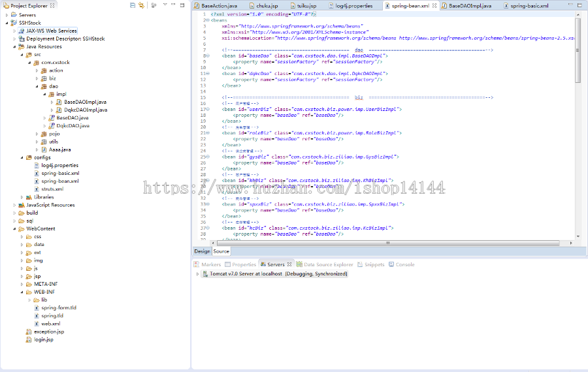Select exception.jsp file
Screen dimensions: 588x372
click(x=49, y=332)
